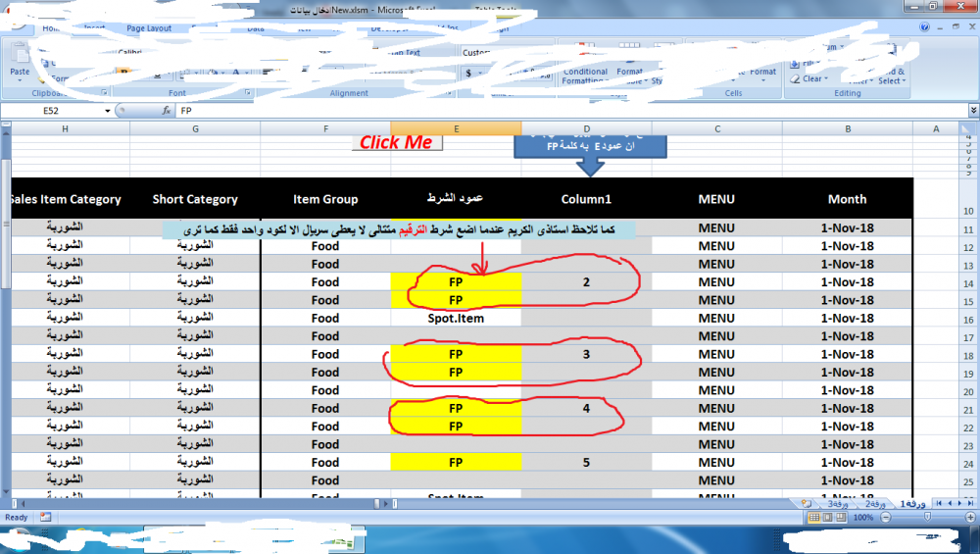Image resolution: width=980 pixels, height=554 pixels.
Task: Click the zoom out minus button
Action: 886,517
